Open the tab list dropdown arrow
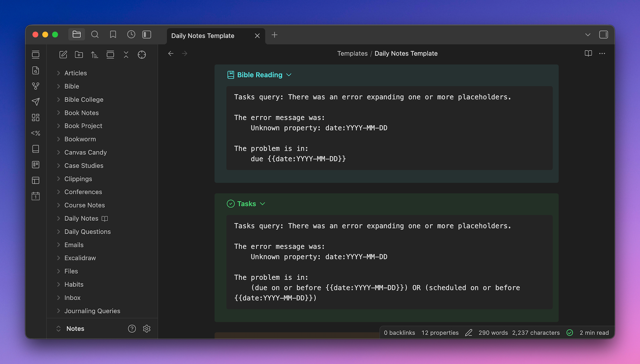 (588, 35)
